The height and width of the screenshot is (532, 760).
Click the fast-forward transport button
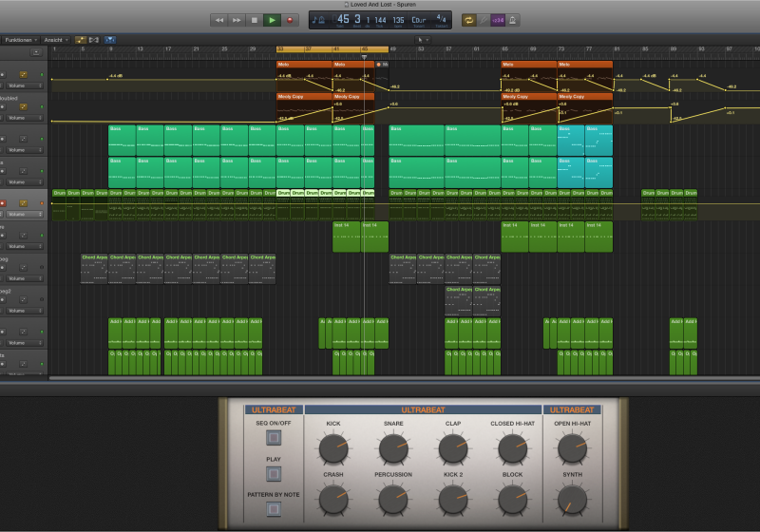(237, 19)
